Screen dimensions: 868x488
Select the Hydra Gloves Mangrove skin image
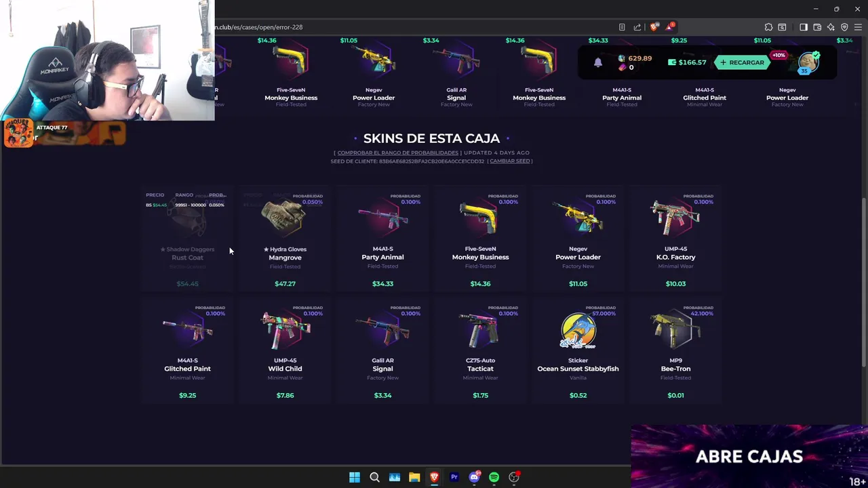point(285,217)
